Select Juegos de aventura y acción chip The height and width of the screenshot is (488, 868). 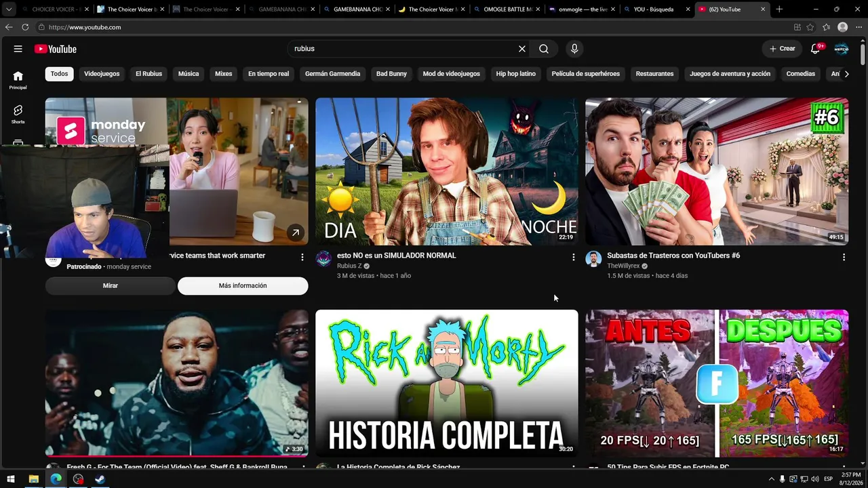(730, 74)
